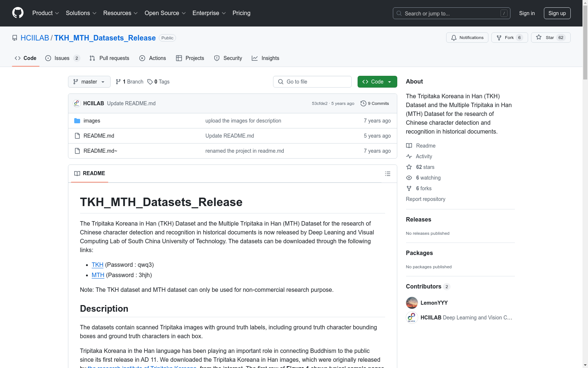
Task: Open the HCIILAB owner link
Action: 35,38
